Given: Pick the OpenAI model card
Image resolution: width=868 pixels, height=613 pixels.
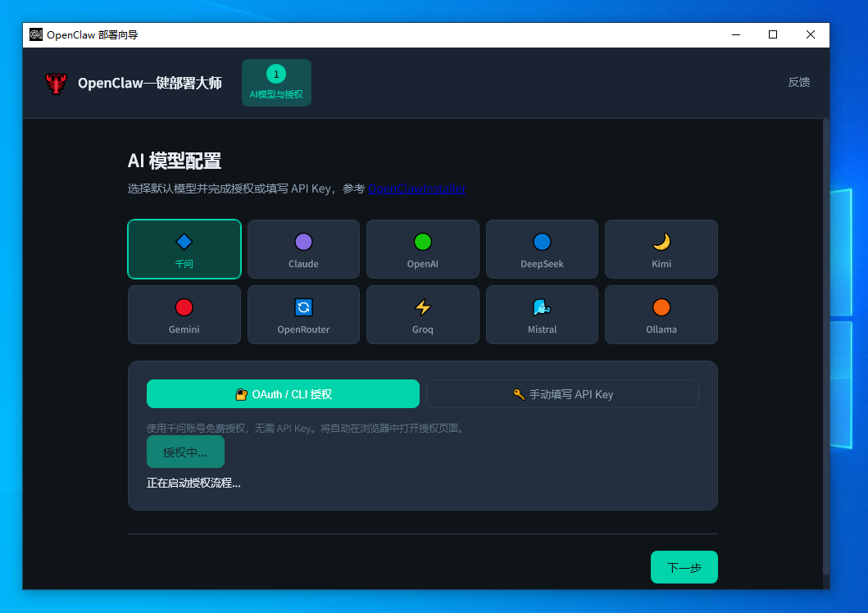Looking at the screenshot, I should (422, 249).
